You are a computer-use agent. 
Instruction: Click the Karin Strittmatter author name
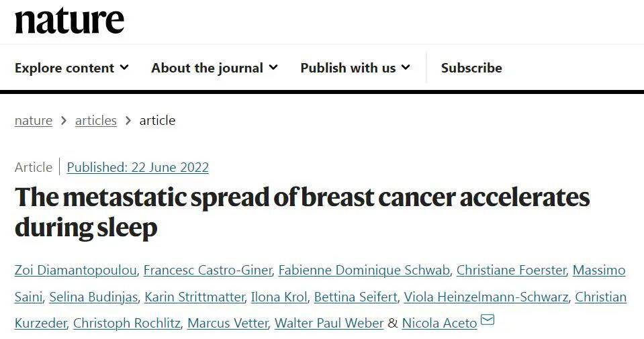point(193,297)
